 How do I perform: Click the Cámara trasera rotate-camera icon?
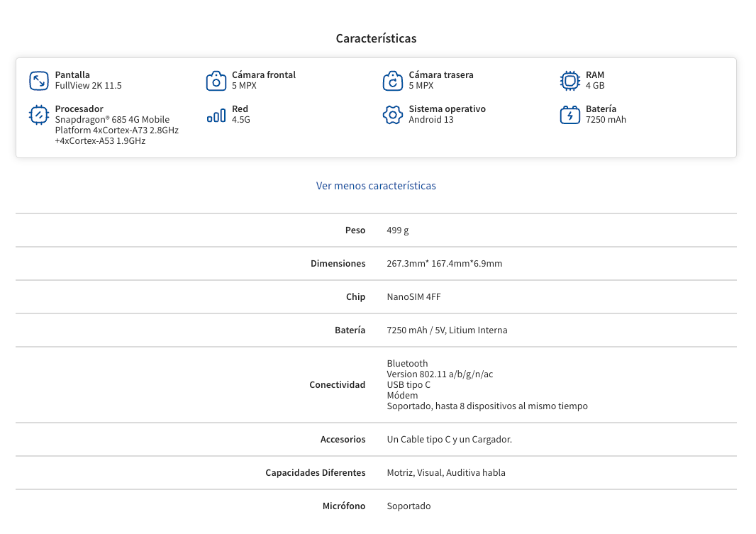pyautogui.click(x=393, y=80)
